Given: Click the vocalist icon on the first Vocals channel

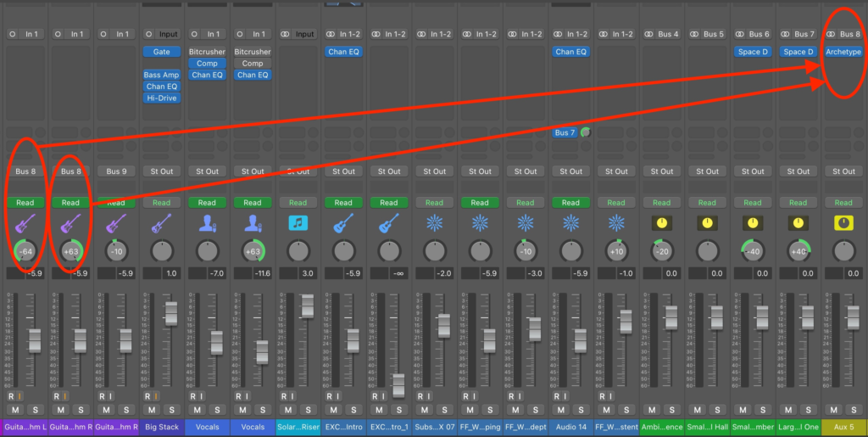Looking at the screenshot, I should (x=207, y=223).
